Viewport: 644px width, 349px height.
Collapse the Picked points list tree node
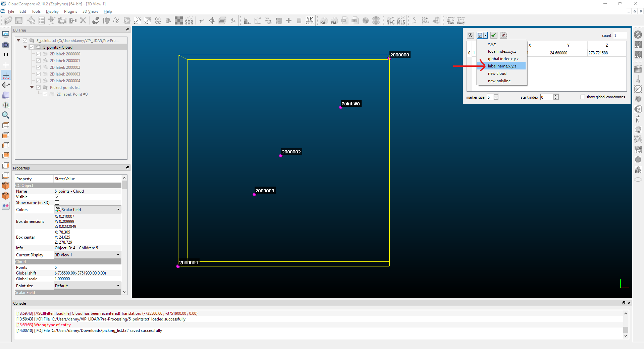(32, 87)
